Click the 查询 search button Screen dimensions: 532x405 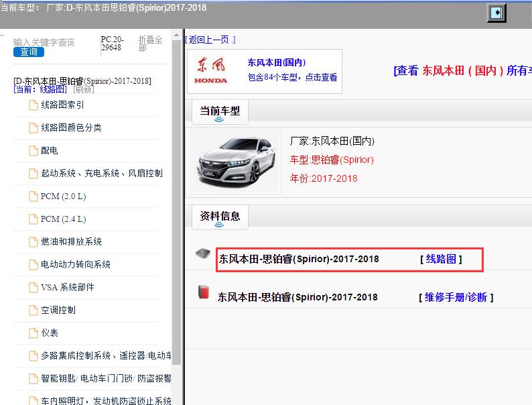click(x=29, y=52)
